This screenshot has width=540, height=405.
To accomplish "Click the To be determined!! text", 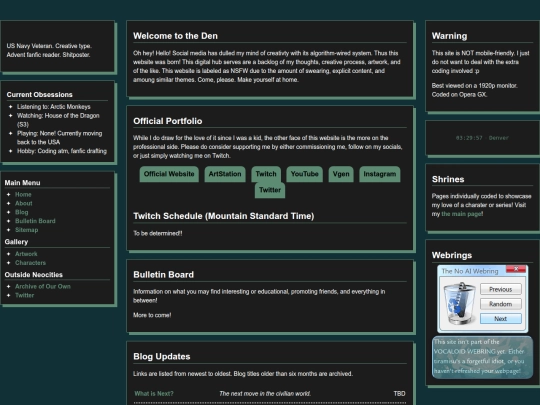I will point(158,233).
